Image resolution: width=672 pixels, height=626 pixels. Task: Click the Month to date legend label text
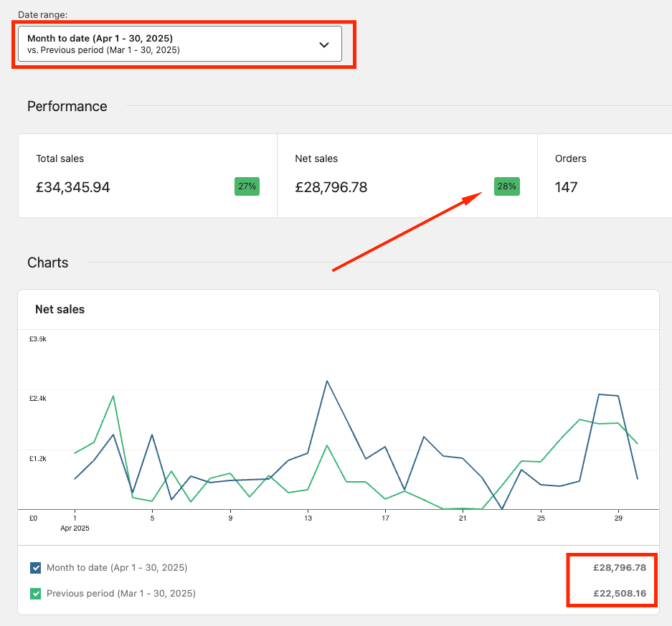[117, 568]
